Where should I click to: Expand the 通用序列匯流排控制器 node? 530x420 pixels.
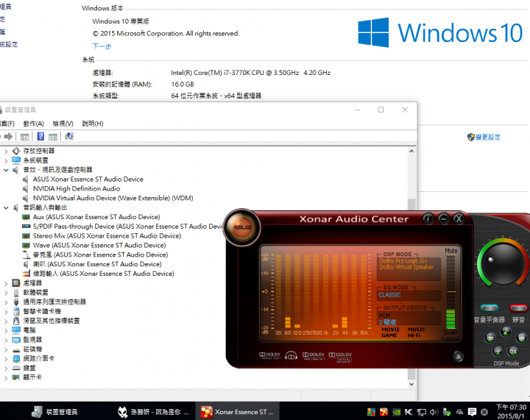coord(6,302)
